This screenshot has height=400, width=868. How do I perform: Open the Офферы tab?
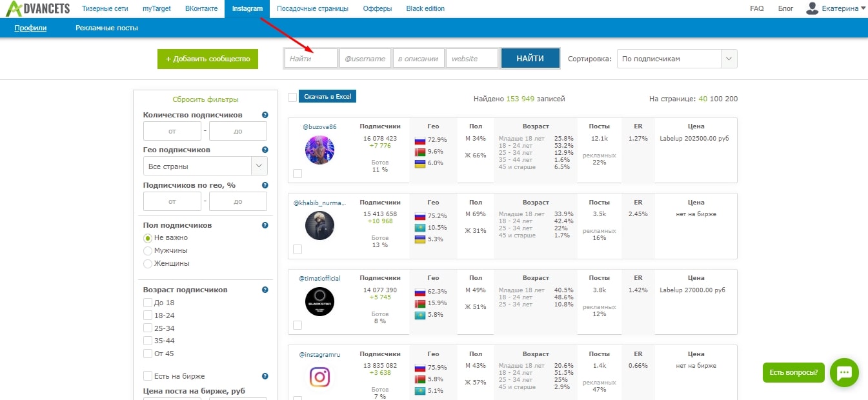(377, 8)
